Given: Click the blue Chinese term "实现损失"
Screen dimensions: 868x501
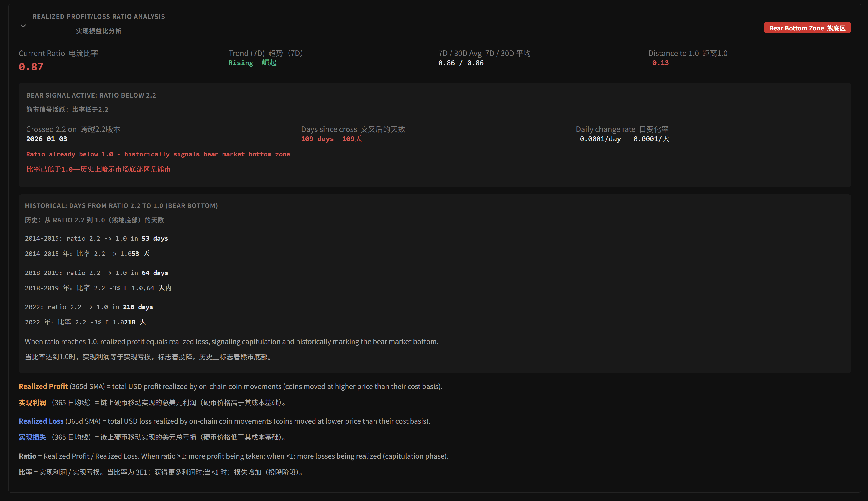Looking at the screenshot, I should click(32, 437).
